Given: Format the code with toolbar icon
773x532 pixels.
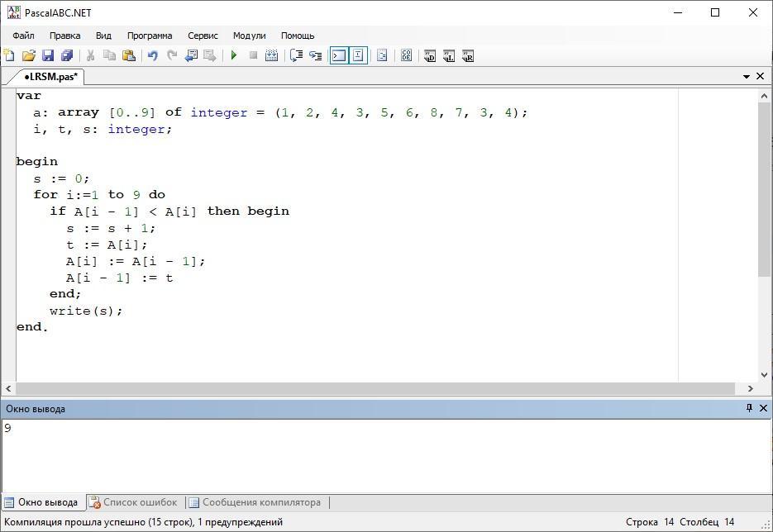Looking at the screenshot, I should click(x=382, y=55).
